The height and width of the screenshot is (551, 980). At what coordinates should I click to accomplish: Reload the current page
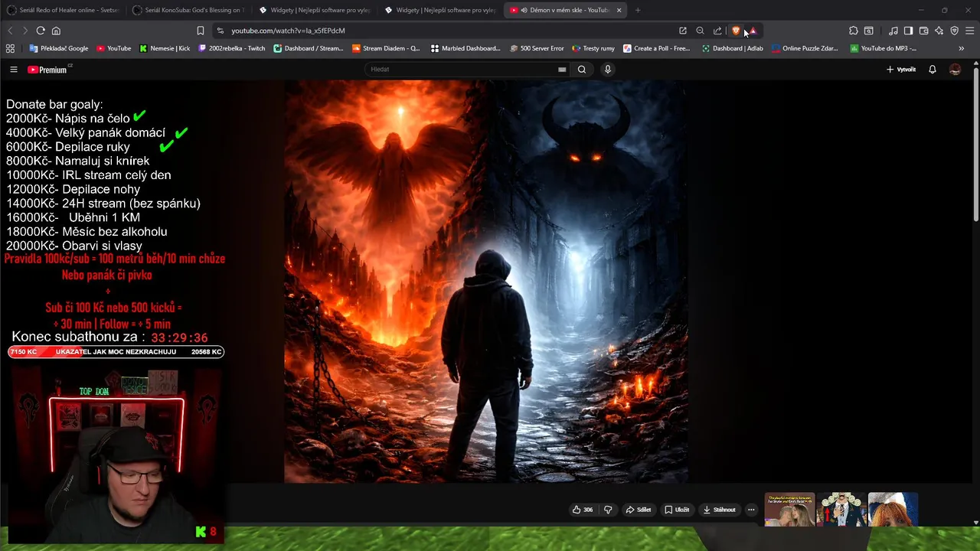click(x=41, y=31)
